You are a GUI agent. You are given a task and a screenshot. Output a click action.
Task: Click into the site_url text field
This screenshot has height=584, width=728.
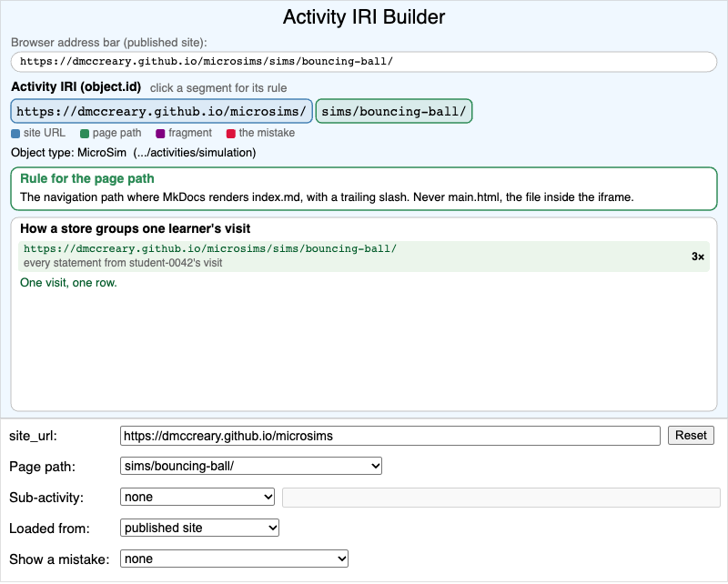coord(390,436)
